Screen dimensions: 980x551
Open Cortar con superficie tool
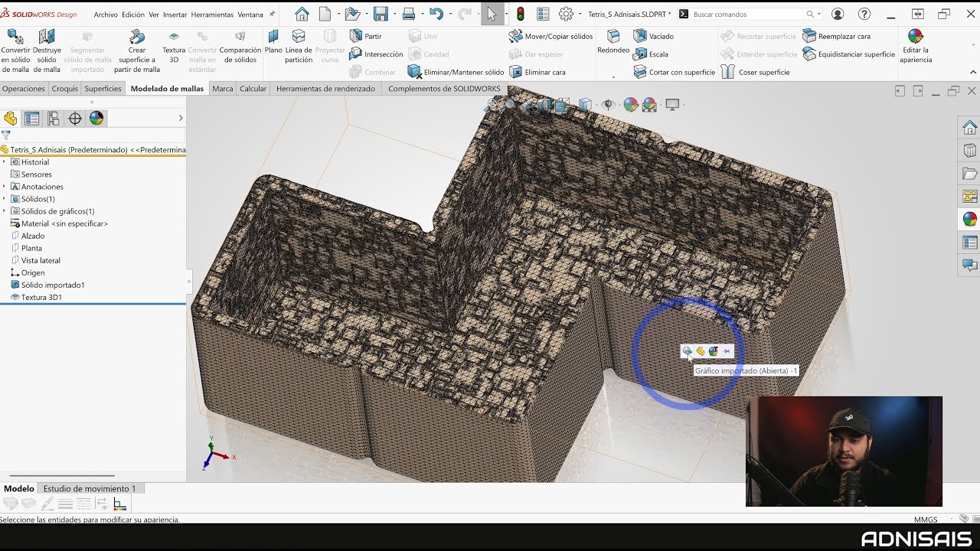coord(674,72)
